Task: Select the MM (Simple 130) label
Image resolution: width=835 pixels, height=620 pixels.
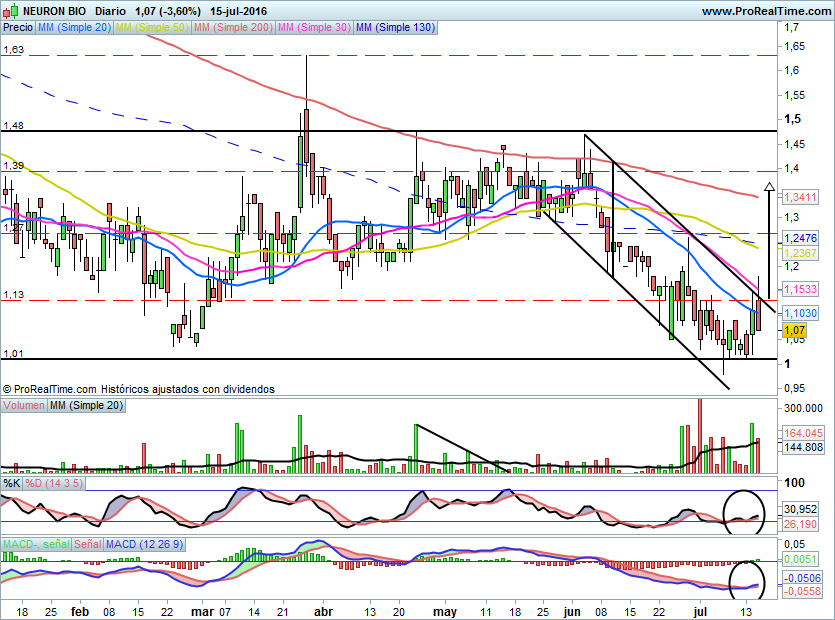Action: coord(396,28)
